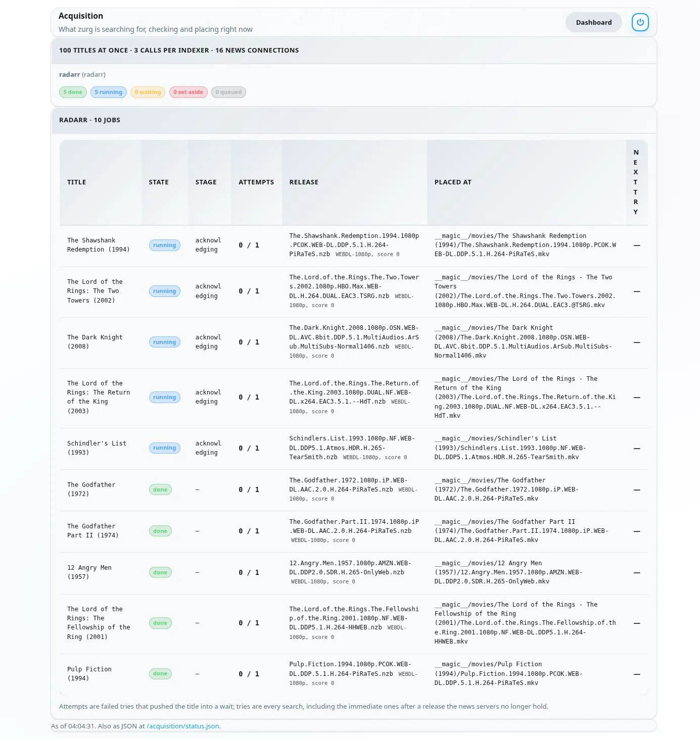Screen dimensions: 700x739
Task: Click the running badge for The Shawshank Redemption
Action: (165, 245)
